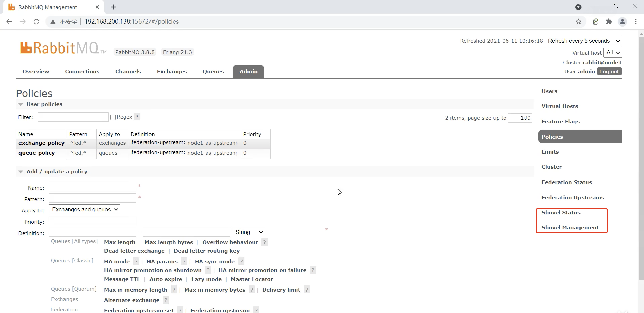
Task: Open the Virtual Hosts admin page
Action: [x=560, y=106]
